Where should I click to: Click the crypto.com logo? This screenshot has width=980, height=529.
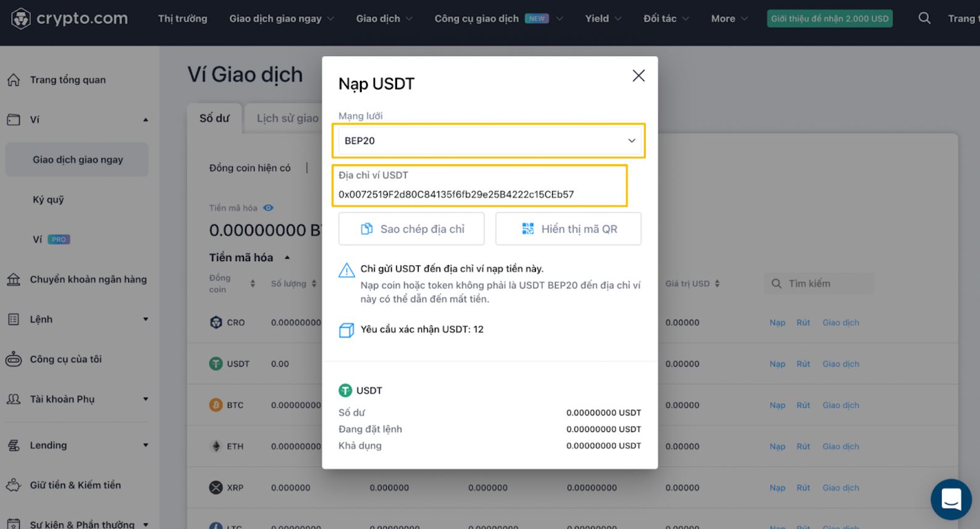(69, 19)
